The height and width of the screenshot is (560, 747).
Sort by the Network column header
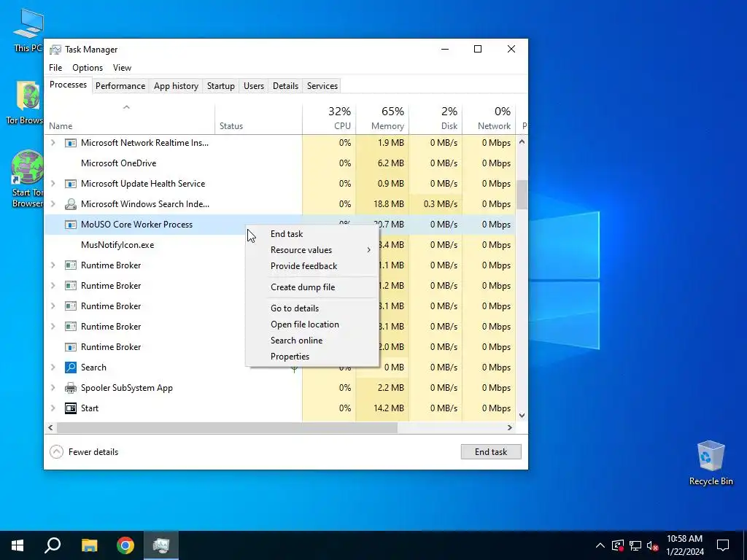(489, 119)
